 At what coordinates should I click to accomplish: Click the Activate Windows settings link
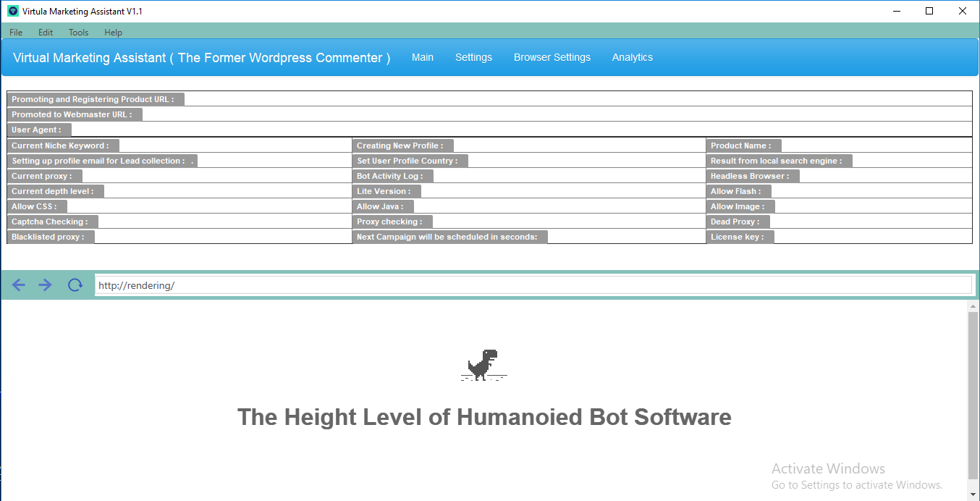[857, 484]
